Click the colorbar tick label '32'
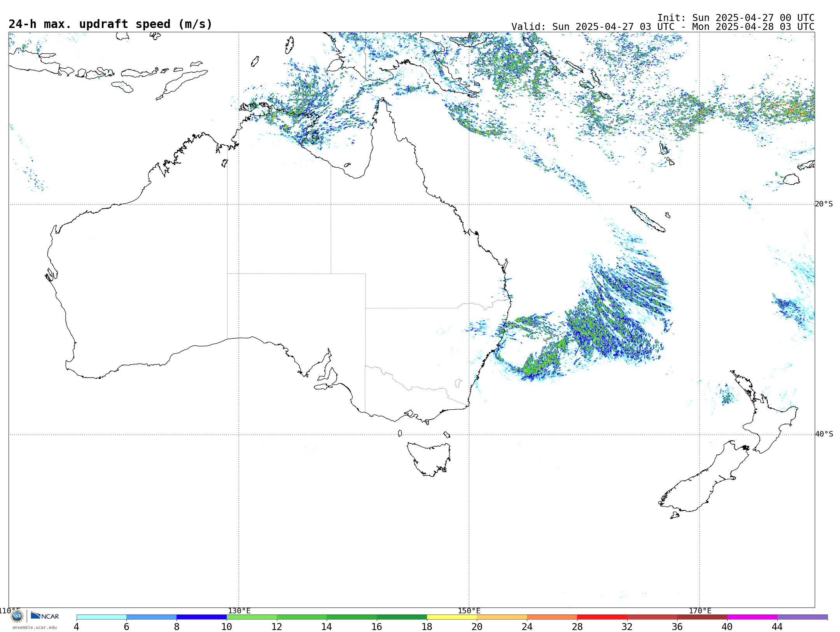 pyautogui.click(x=627, y=627)
